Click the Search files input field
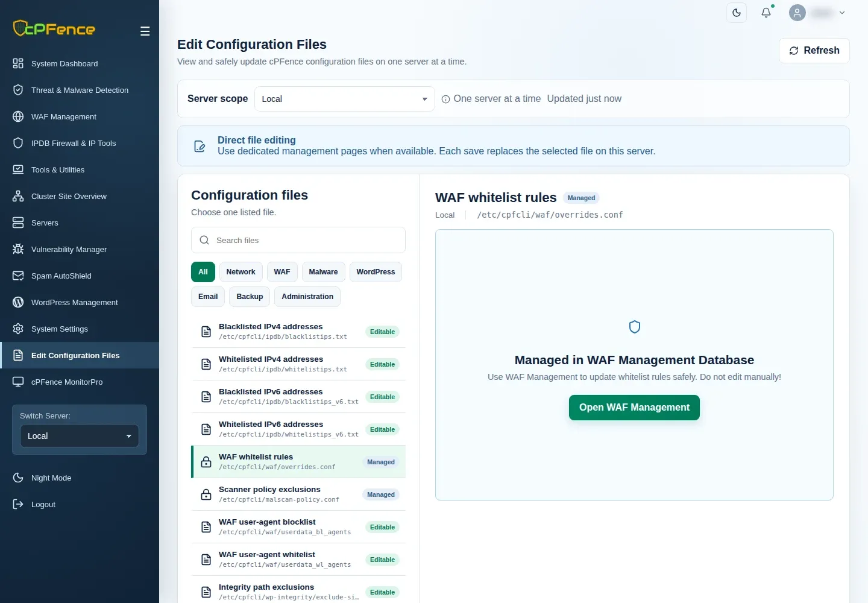Screen dimensions: 868x603 (298, 240)
